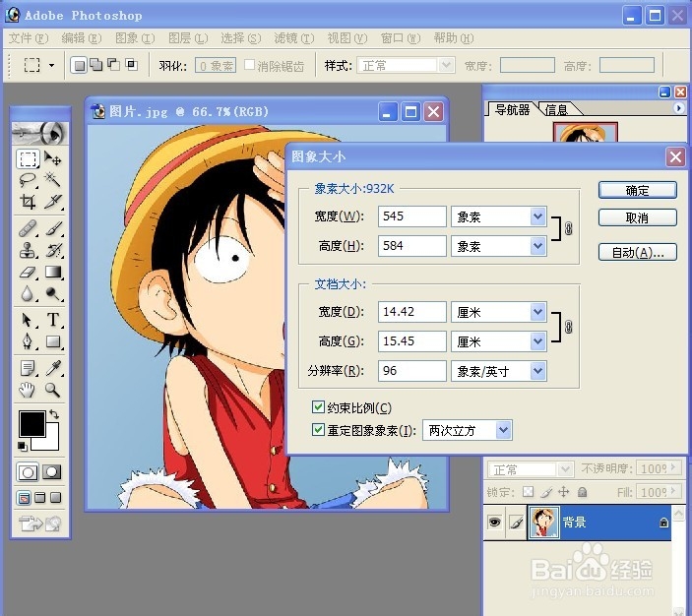This screenshot has width=692, height=616.
Task: Select the Slice tool
Action: 53,202
